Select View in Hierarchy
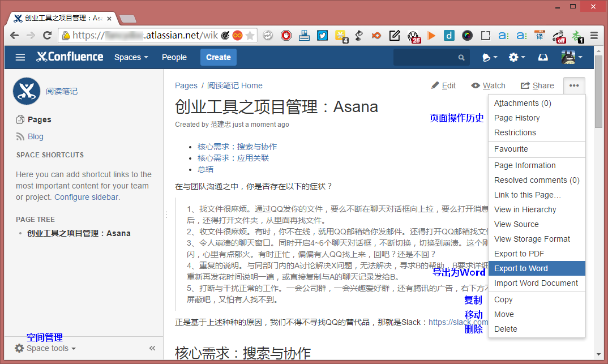Image resolution: width=608 pixels, height=364 pixels. click(537, 209)
